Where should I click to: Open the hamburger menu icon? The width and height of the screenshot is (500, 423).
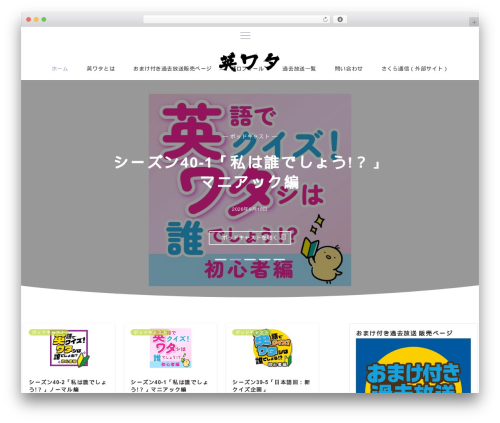245,35
